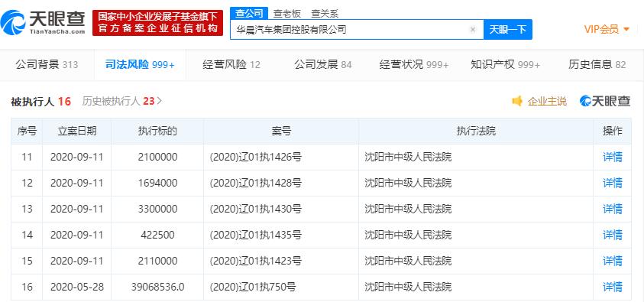
Task: Open the 经营状况 999+ tab
Action: (414, 64)
